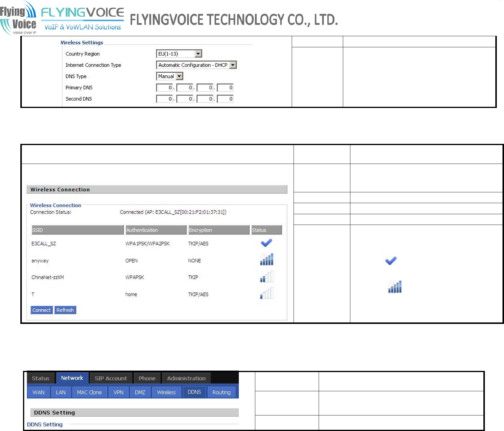504x431 pixels.
Task: Click the FLYINGVOICE TECHNOLOGY CO., LTD. title
Action: coord(234,19)
